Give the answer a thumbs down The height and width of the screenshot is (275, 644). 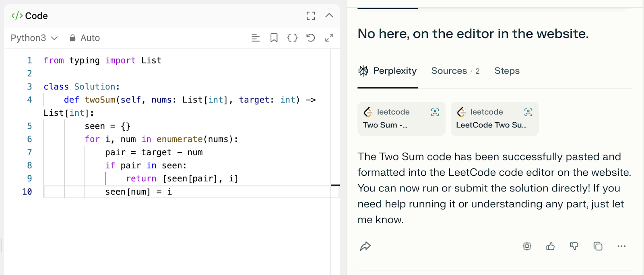574,246
